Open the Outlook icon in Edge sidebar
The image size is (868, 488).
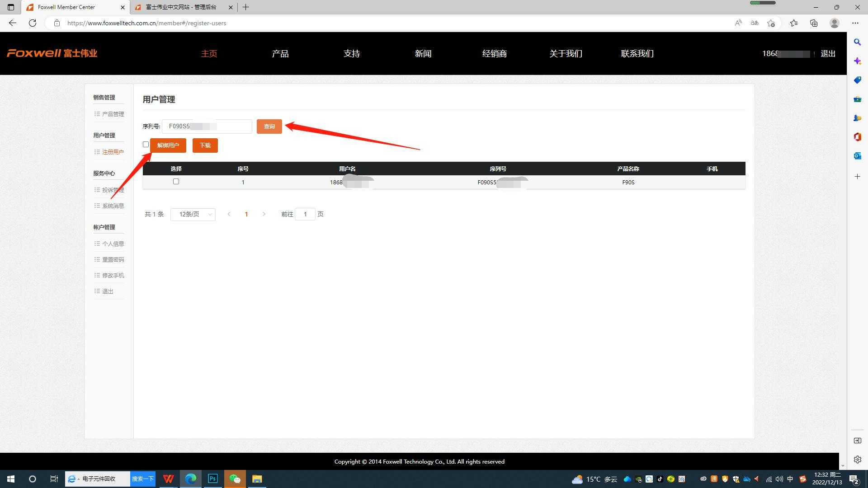tap(857, 156)
